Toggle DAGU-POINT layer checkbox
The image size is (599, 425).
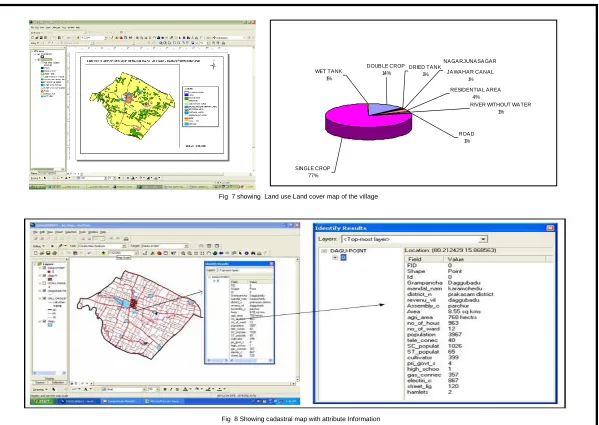pos(44,268)
